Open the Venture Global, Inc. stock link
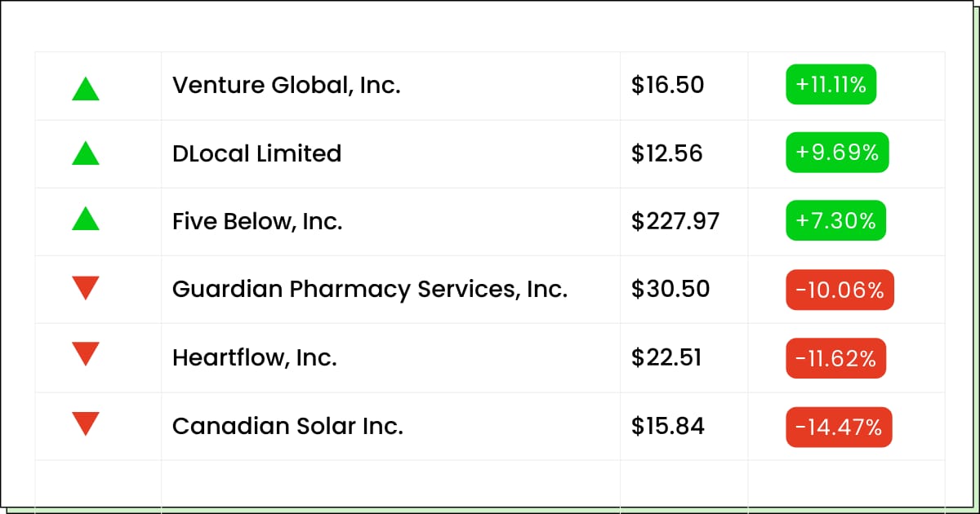Image resolution: width=980 pixels, height=514 pixels. pyautogui.click(x=286, y=85)
